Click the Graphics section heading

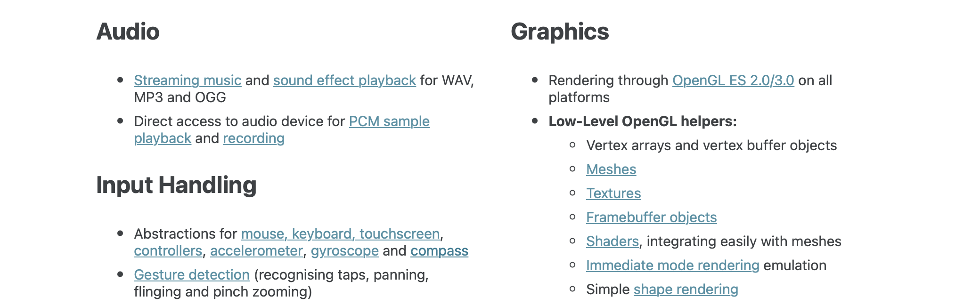(560, 32)
